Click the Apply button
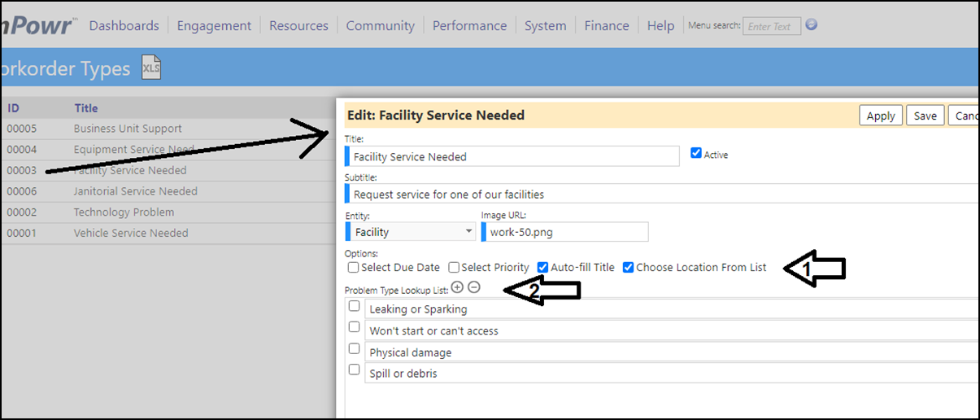Image resolution: width=980 pixels, height=420 pixels. pyautogui.click(x=881, y=116)
